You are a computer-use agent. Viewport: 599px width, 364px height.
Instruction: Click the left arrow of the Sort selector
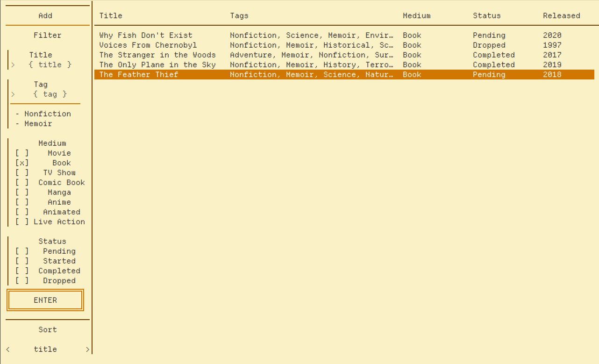[x=8, y=349]
